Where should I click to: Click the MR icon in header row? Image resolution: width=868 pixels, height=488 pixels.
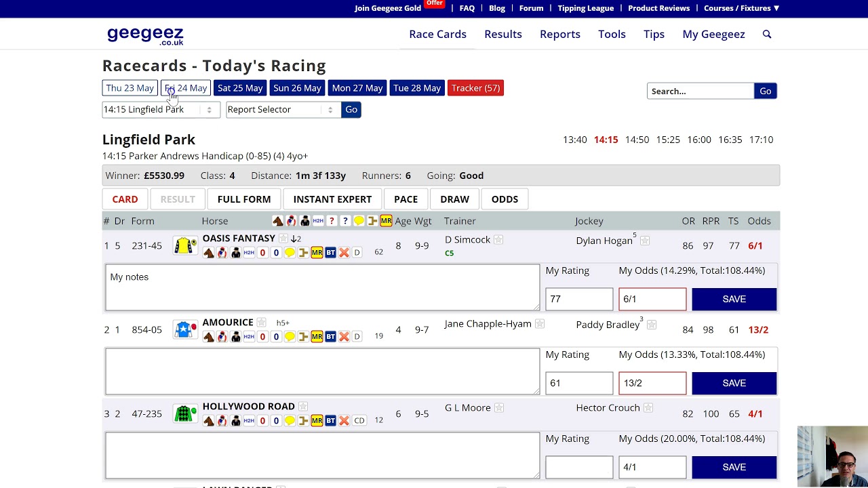[386, 221]
